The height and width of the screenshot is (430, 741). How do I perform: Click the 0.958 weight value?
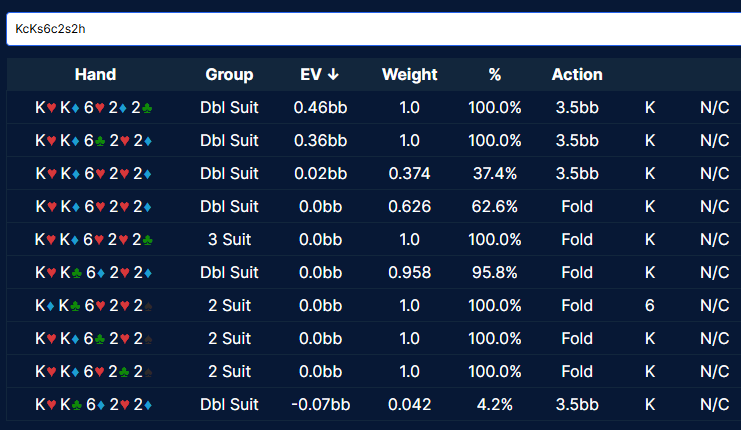pos(409,273)
